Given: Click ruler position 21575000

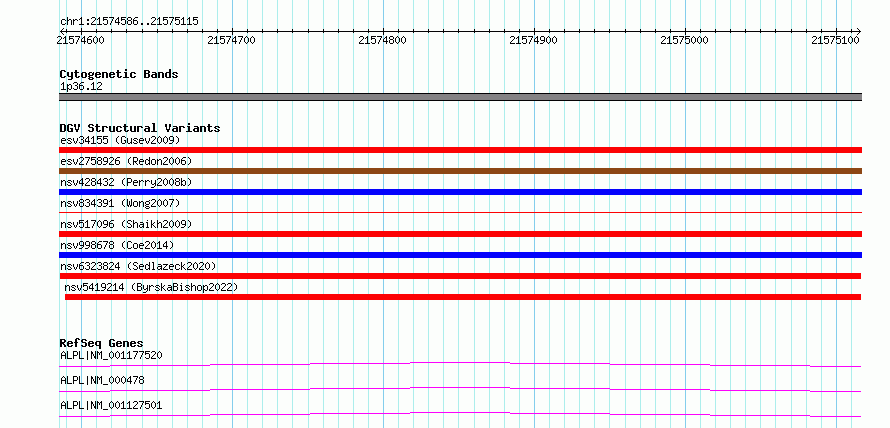Looking at the screenshot, I should coord(685,40).
